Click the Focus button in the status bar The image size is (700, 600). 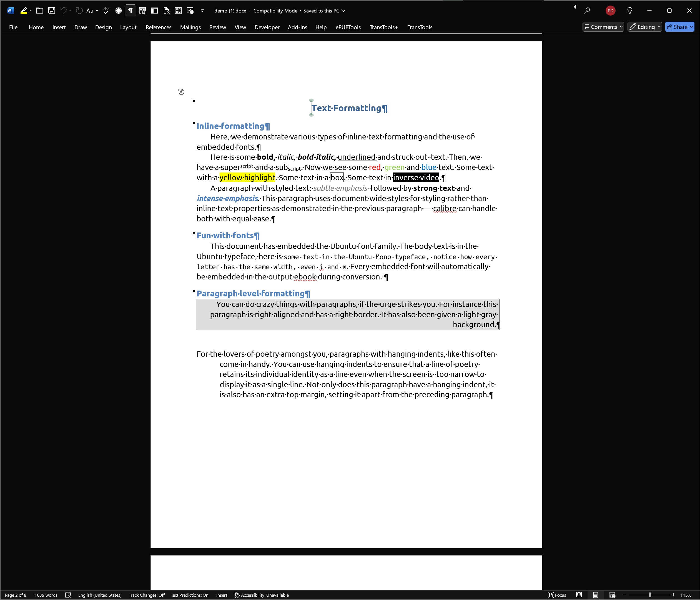(557, 595)
